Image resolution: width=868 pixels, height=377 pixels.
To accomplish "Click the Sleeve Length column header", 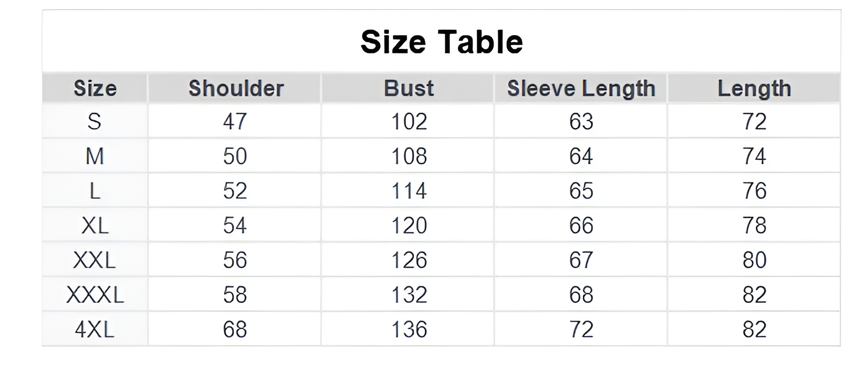I will coord(581,88).
